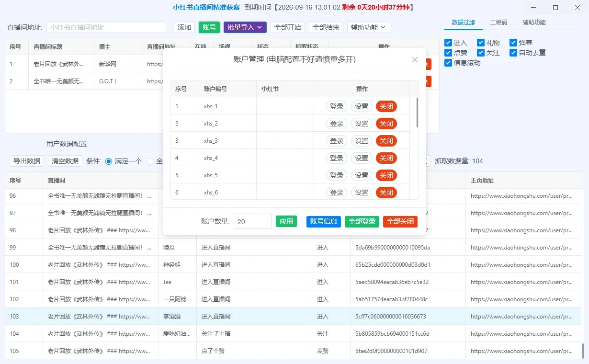Switch to the 数据过滤 tab
Viewport: 589px width, 364px height.
point(464,23)
